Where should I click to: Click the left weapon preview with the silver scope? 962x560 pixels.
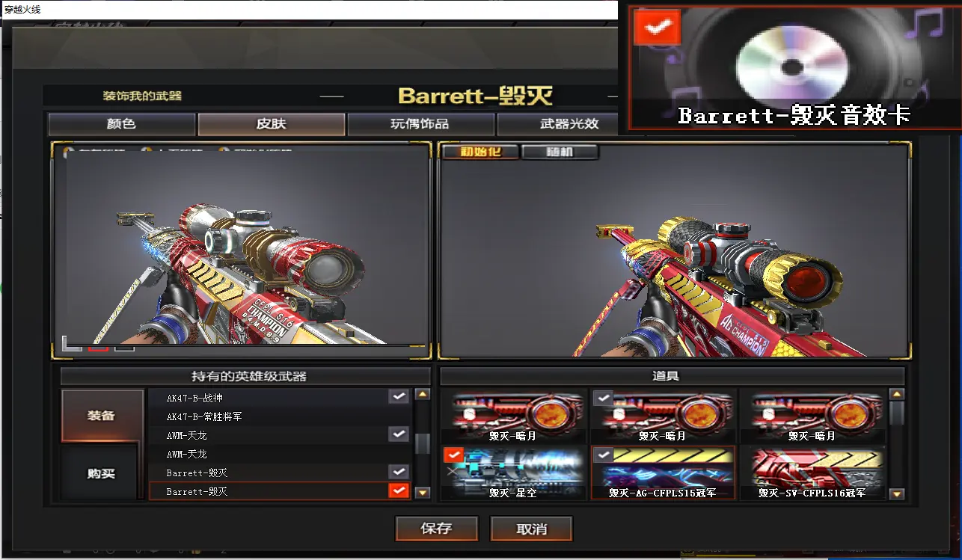pos(241,250)
